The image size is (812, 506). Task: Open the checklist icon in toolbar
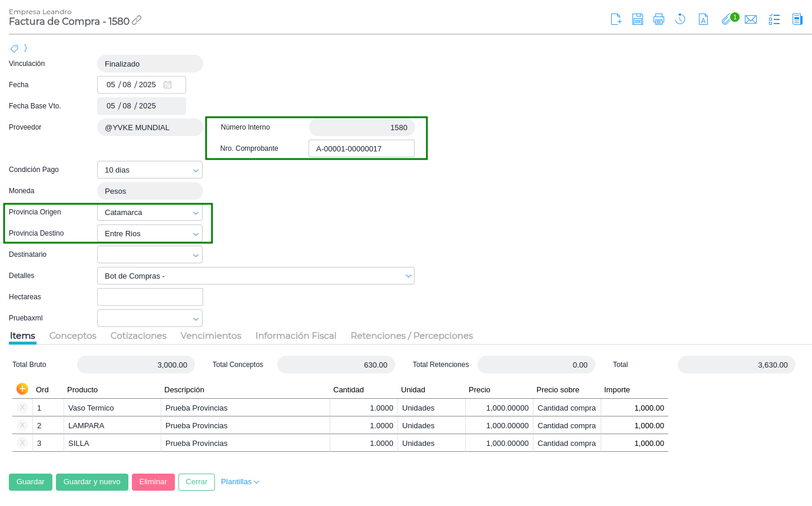pos(774,19)
